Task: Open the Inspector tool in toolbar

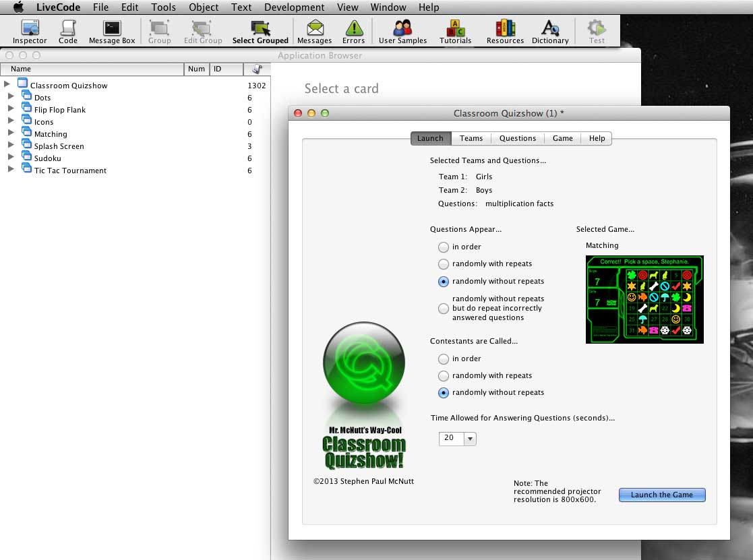Action: pyautogui.click(x=30, y=31)
